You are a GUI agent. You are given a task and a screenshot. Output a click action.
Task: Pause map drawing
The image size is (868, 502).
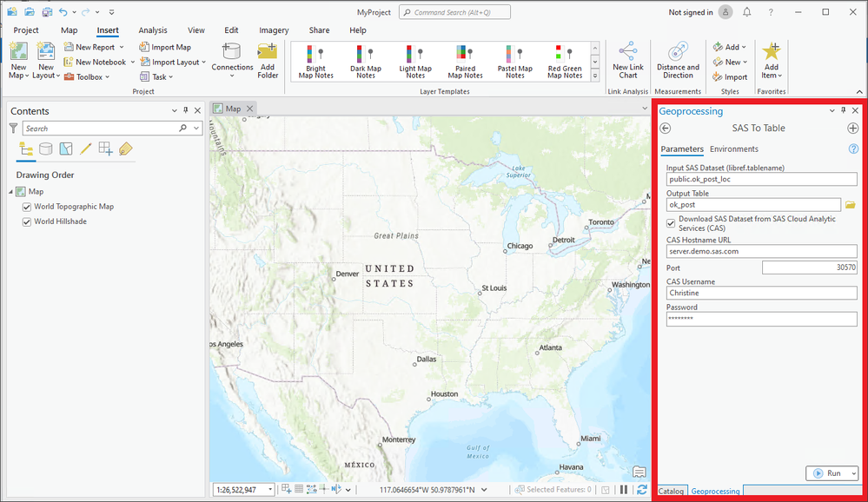pyautogui.click(x=624, y=489)
